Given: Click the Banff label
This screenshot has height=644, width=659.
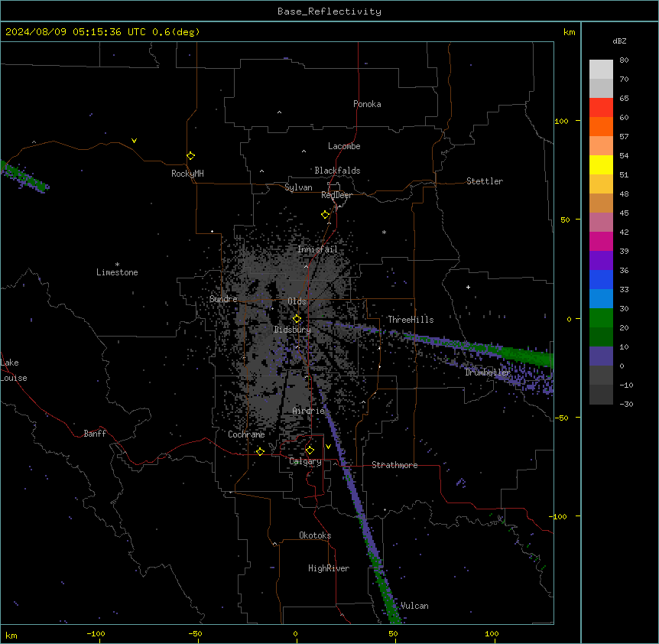Looking at the screenshot, I should point(95,434).
